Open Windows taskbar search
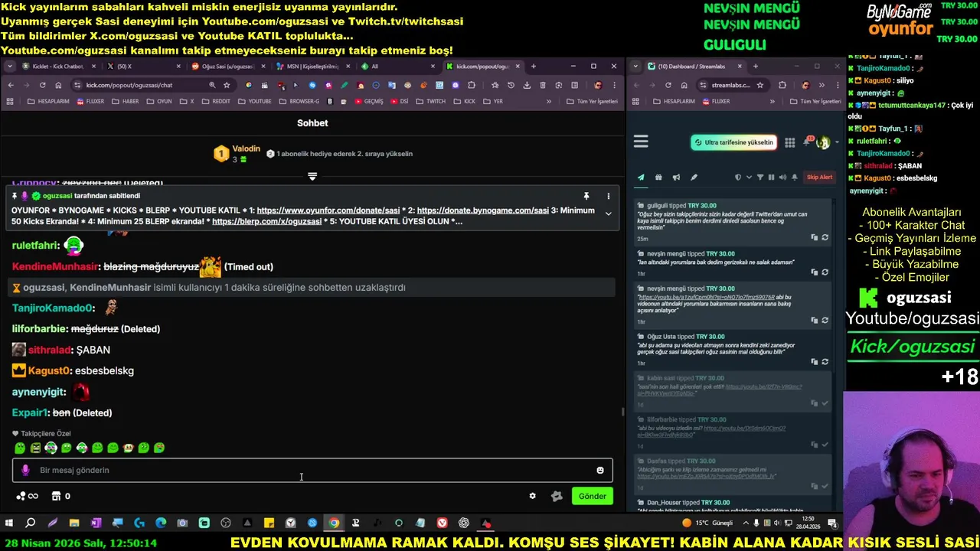Image resolution: width=980 pixels, height=551 pixels. tap(31, 523)
